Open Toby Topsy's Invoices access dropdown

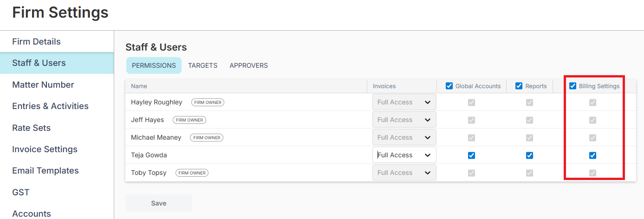pyautogui.click(x=404, y=173)
